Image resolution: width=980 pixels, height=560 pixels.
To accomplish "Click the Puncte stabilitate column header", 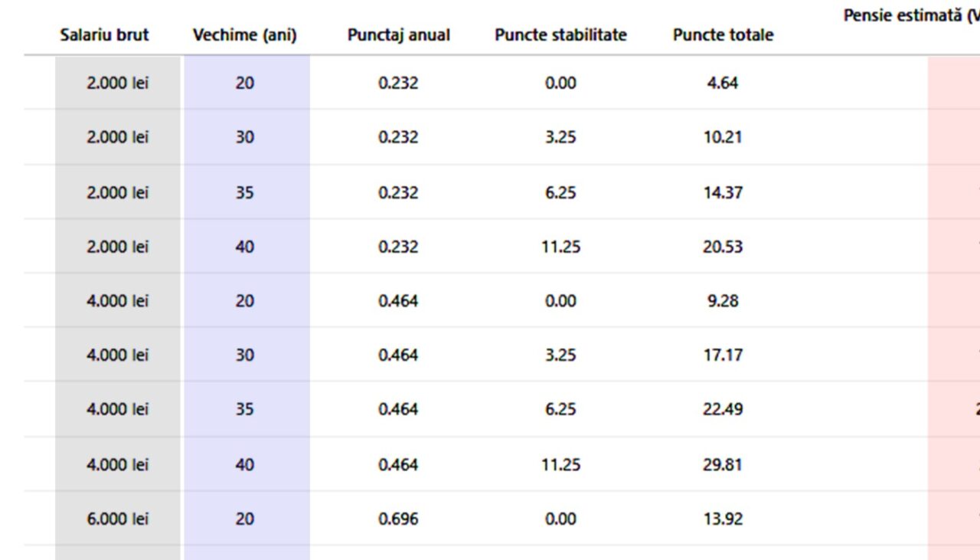I will click(560, 35).
